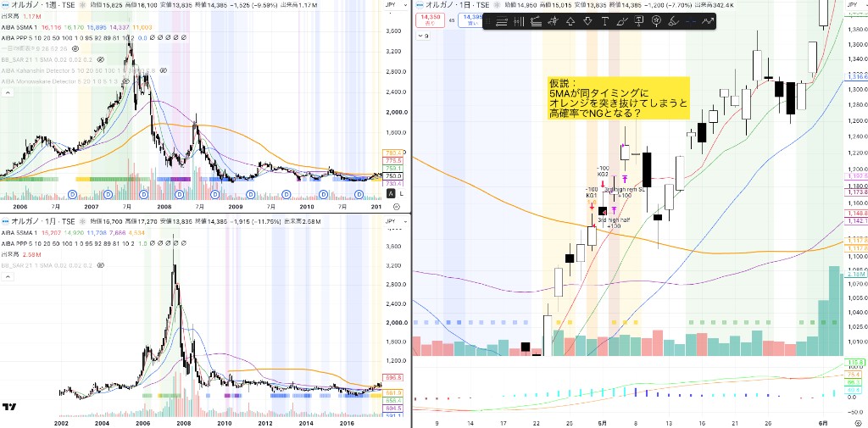
Task: Open JPY currency dropdown on monthly chart
Action: tap(390, 220)
